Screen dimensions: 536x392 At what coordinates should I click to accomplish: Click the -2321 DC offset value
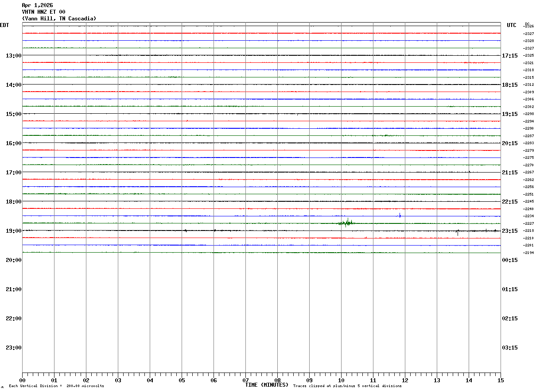(x=529, y=63)
